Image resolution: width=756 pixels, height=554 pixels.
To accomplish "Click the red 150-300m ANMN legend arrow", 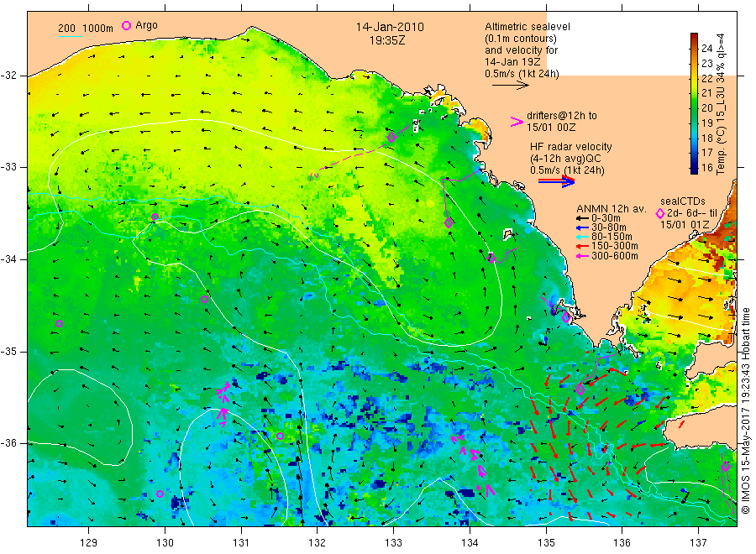I will (x=582, y=247).
